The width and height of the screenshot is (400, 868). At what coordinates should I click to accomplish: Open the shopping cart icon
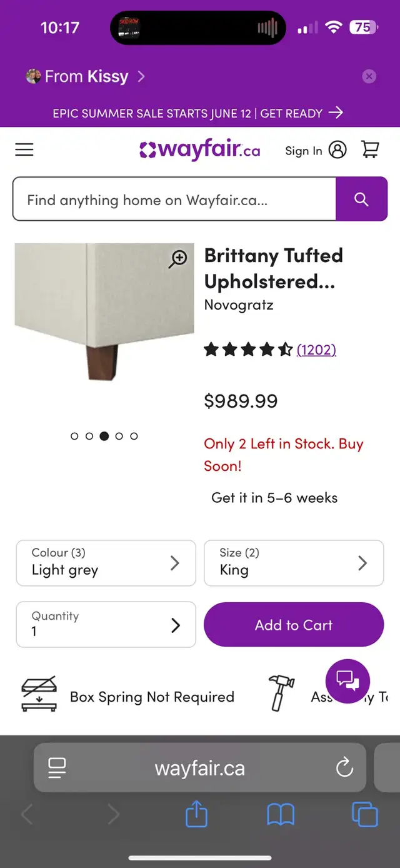(x=370, y=149)
